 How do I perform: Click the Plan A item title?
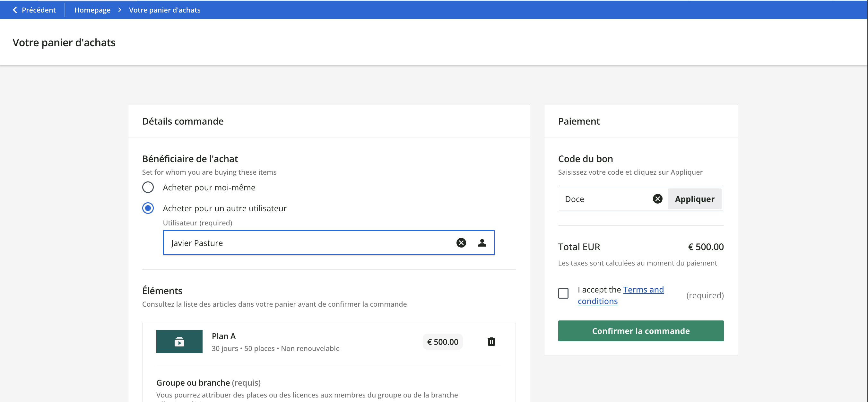pos(223,336)
